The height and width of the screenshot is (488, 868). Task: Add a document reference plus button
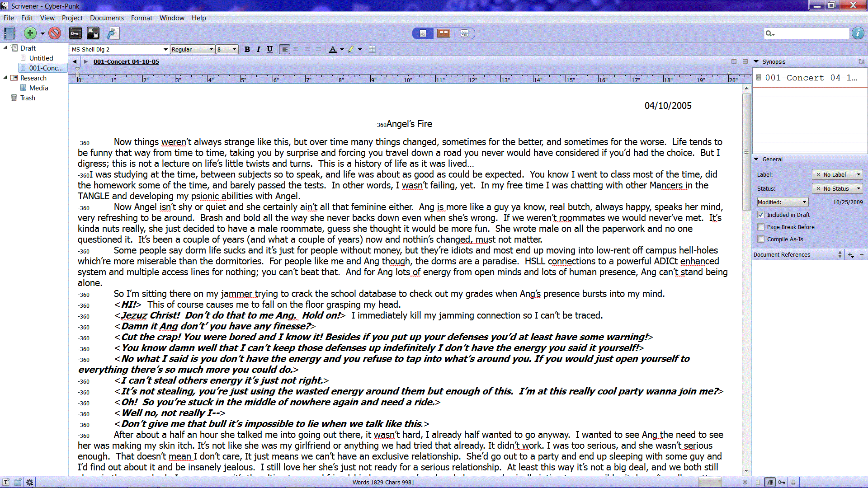point(851,255)
